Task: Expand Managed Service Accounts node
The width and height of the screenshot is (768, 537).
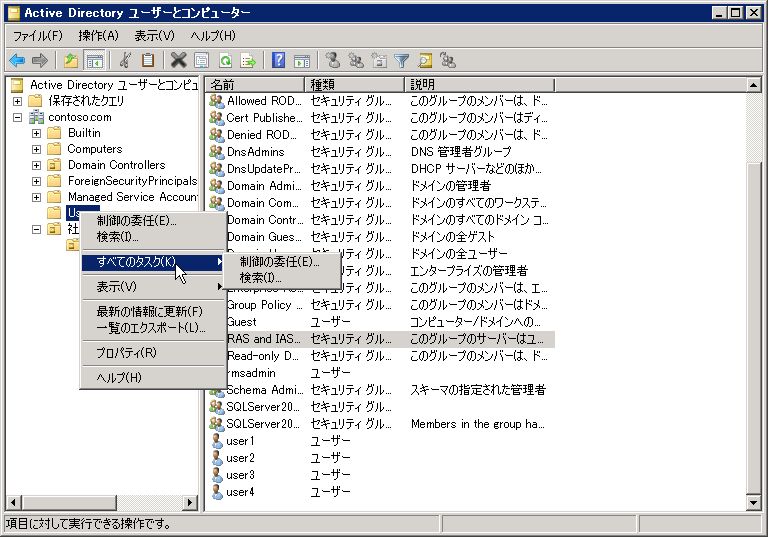Action: (37, 197)
